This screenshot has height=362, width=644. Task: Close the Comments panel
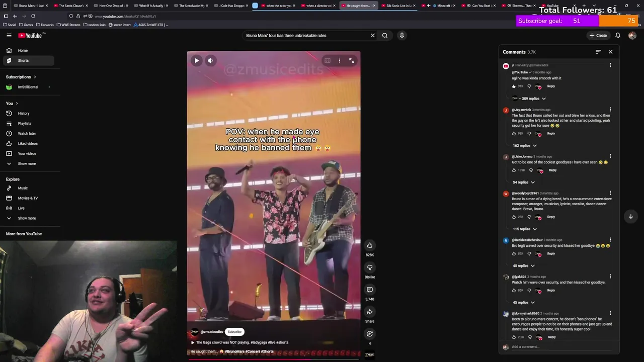click(x=611, y=52)
